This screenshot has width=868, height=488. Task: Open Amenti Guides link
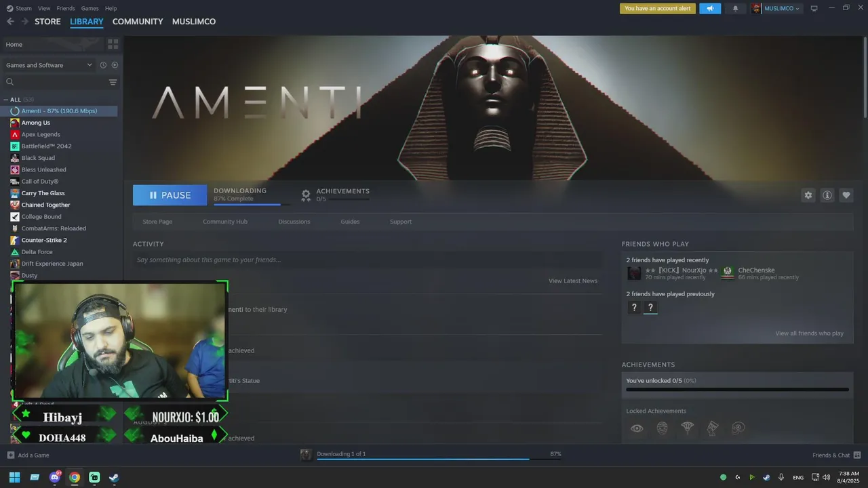click(350, 222)
